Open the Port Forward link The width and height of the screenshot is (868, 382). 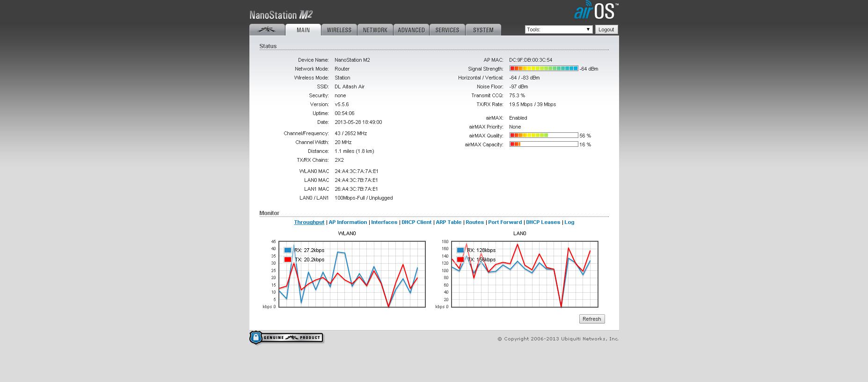[x=505, y=223]
